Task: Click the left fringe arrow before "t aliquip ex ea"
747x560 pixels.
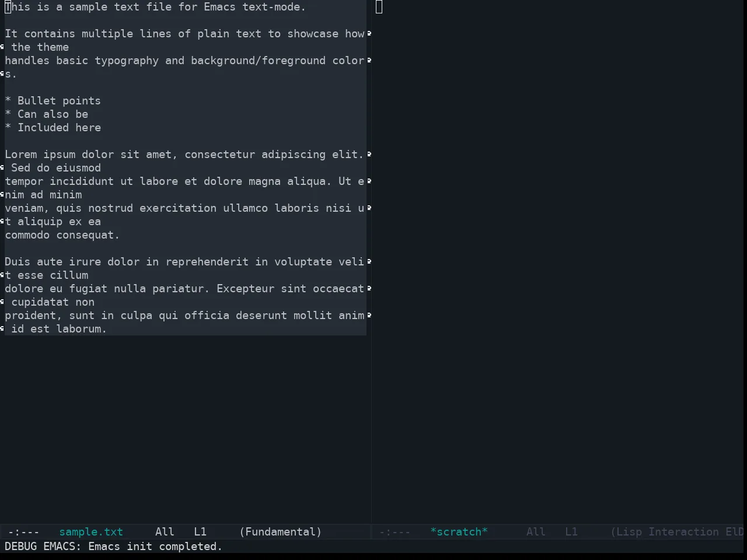Action: click(x=2, y=222)
